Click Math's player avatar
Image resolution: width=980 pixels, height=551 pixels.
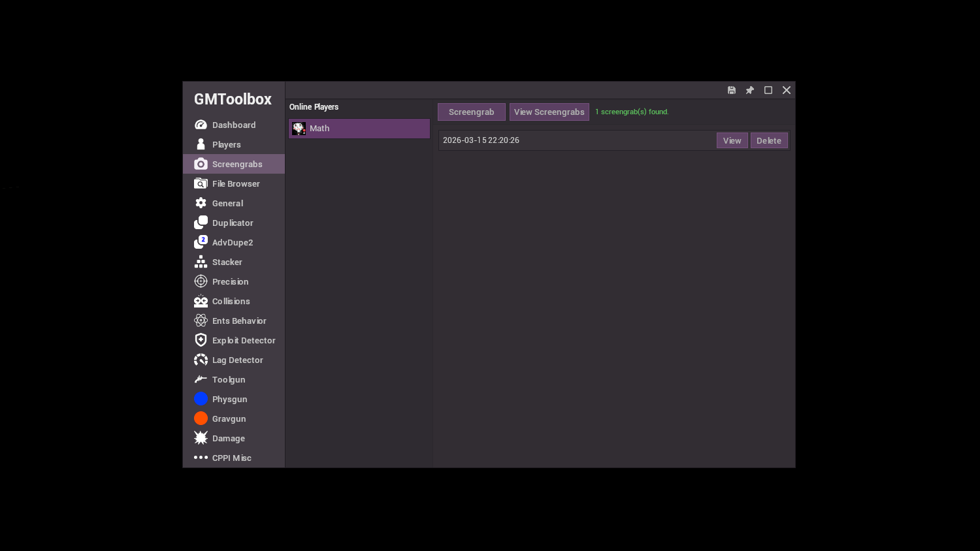click(x=299, y=129)
